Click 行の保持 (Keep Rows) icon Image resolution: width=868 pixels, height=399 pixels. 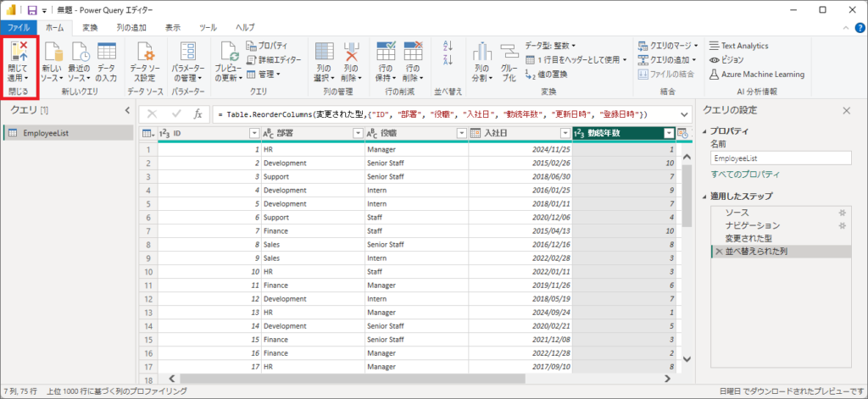pyautogui.click(x=386, y=52)
